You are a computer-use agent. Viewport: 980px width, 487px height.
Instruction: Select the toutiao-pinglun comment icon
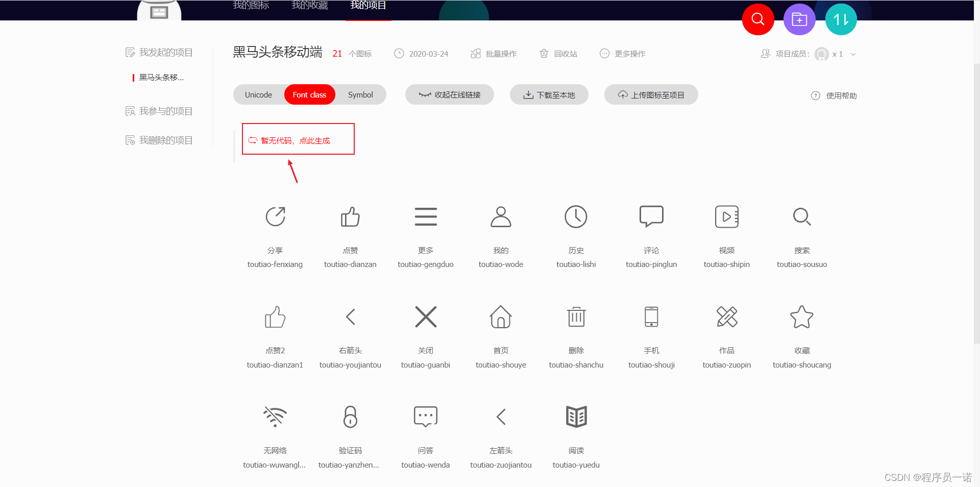(651, 216)
